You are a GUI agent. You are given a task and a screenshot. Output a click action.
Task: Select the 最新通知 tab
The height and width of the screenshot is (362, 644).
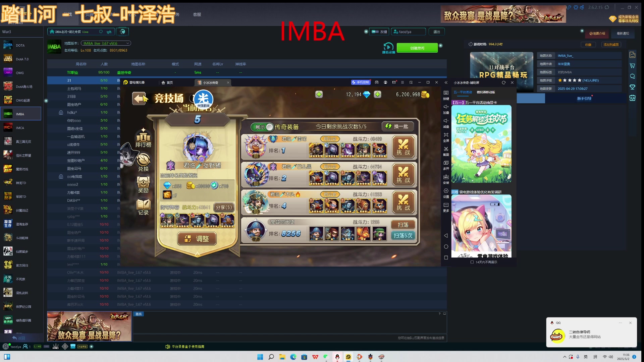pyautogui.click(x=623, y=34)
